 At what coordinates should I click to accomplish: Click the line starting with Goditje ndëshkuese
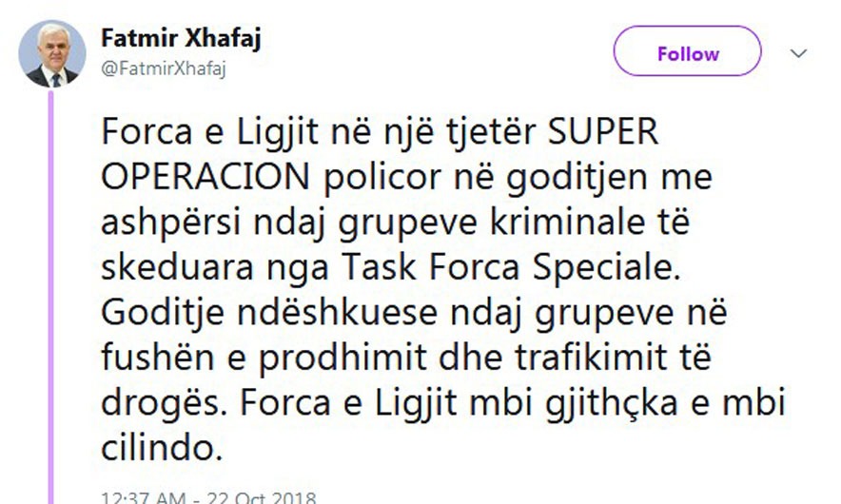[x=414, y=314]
